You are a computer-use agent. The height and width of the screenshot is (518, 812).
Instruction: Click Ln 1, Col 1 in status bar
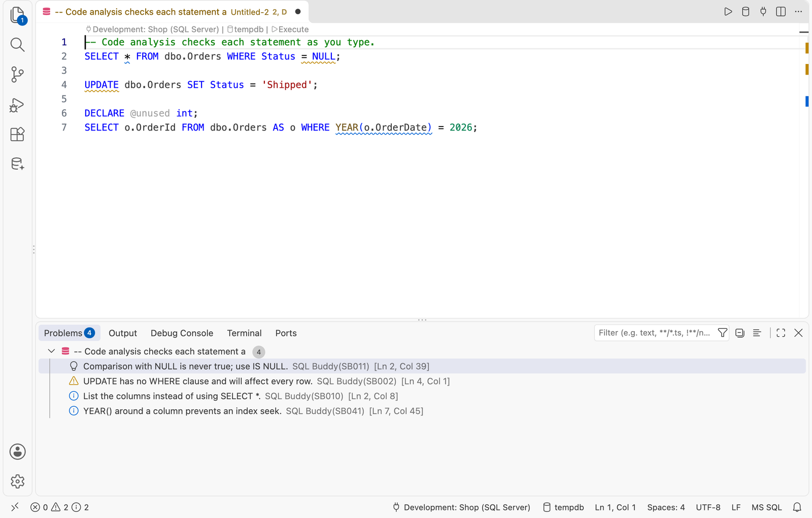pyautogui.click(x=615, y=507)
